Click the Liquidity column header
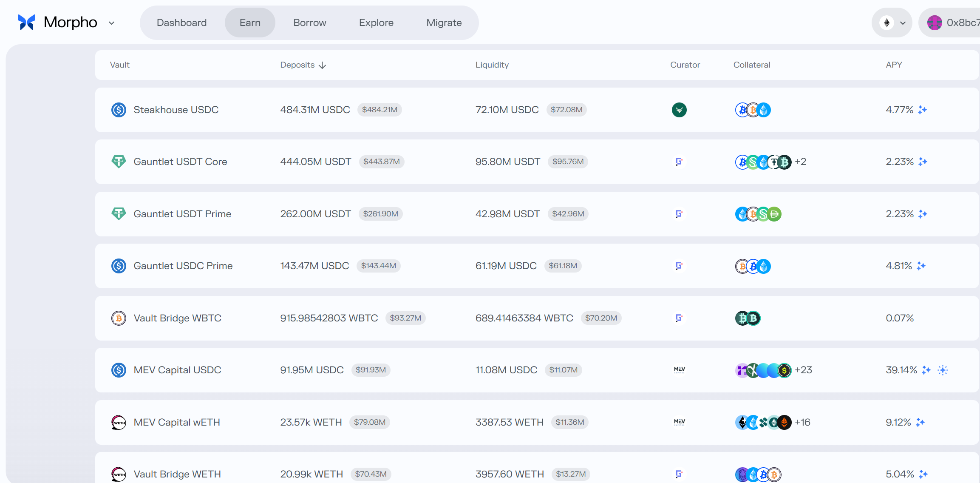Screen dimensions: 980x483 (492, 65)
